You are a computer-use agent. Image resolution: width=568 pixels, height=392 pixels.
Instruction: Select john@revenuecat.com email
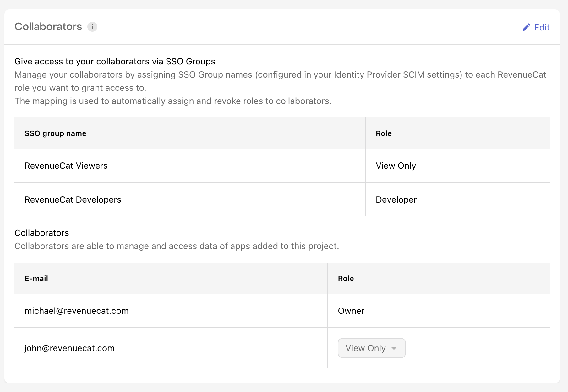(69, 348)
